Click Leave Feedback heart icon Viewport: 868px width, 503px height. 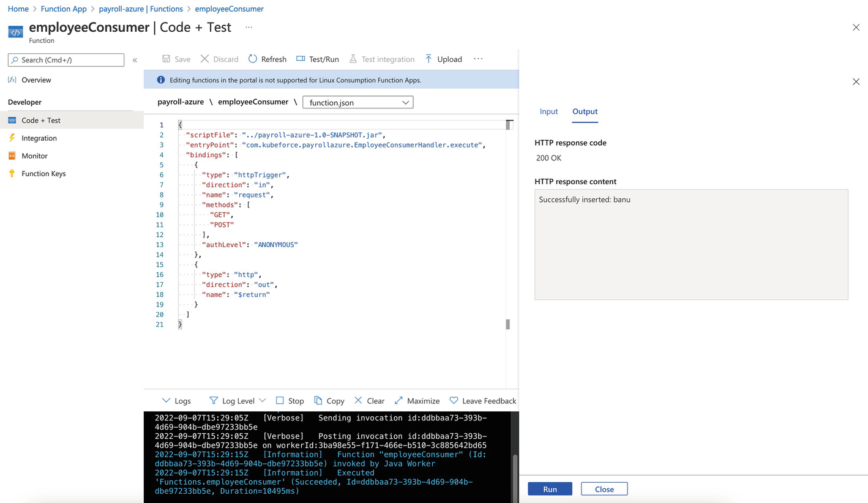pyautogui.click(x=454, y=401)
